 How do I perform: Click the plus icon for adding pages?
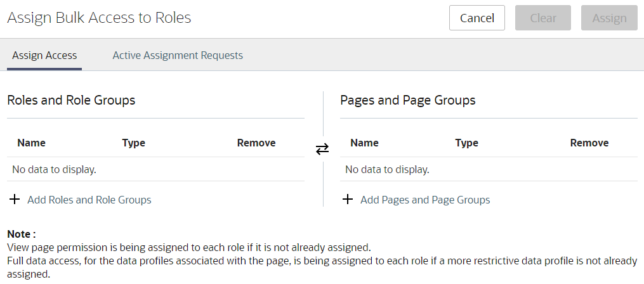coord(347,200)
